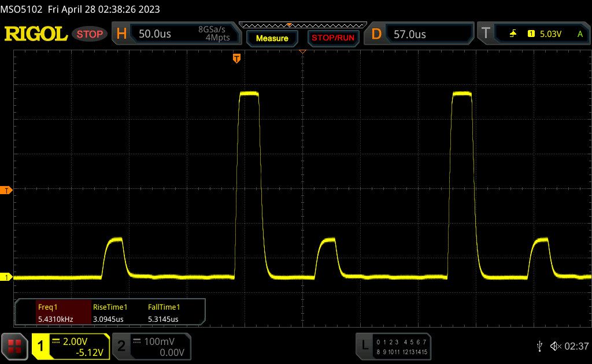Click the yellow channel 1 ground marker

6,277
